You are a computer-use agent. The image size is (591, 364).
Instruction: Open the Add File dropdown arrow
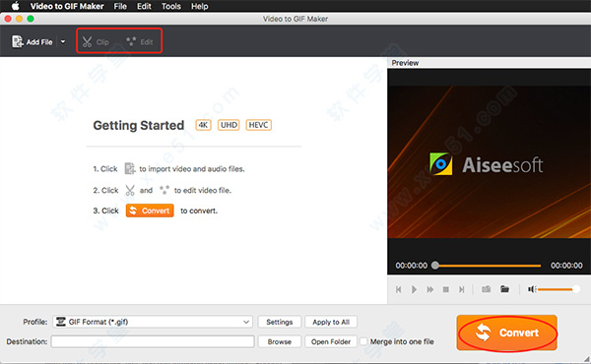coord(63,41)
